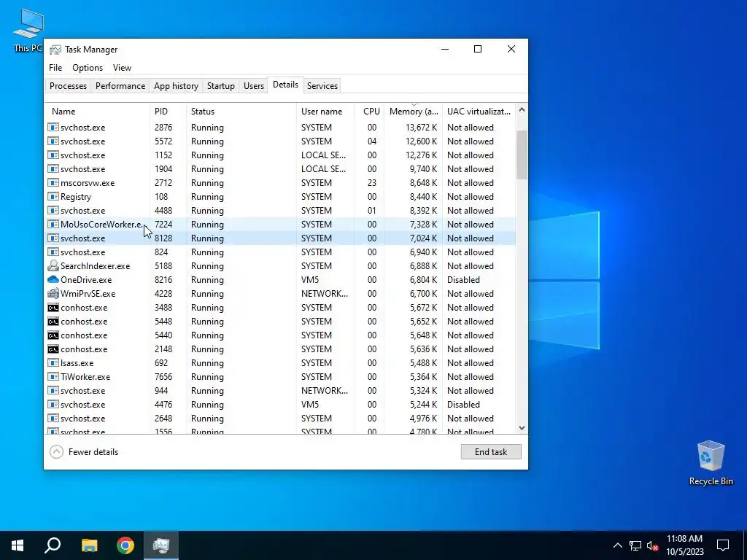This screenshot has width=747, height=560.
Task: Select the svchost.exe row with PID 5572
Action: pos(280,141)
